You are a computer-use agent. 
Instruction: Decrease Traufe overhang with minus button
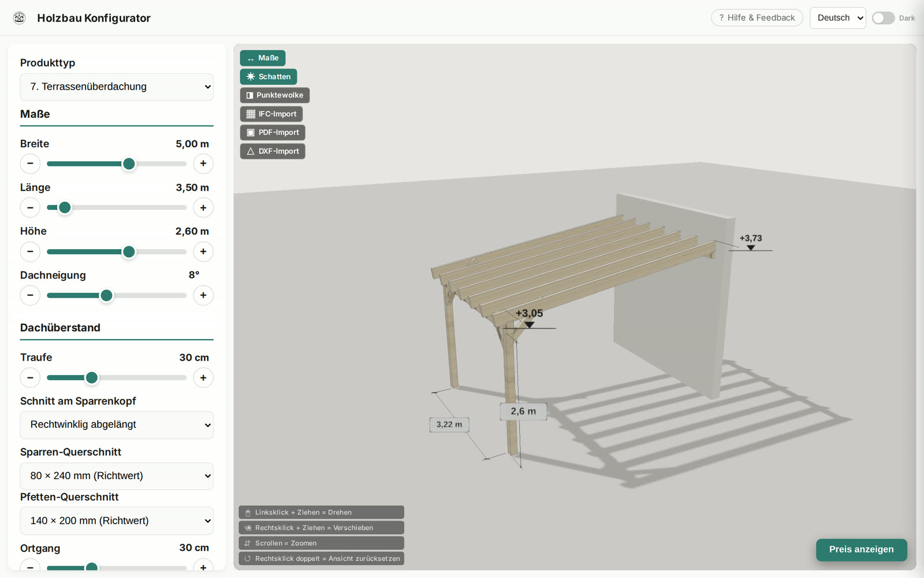[x=30, y=377]
